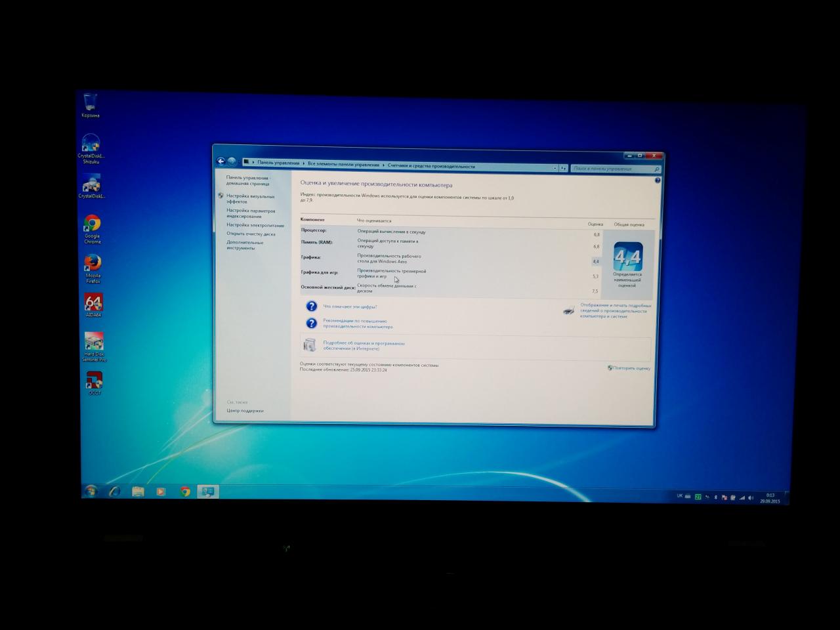This screenshot has height=630, width=840.
Task: Click the Windows Start button
Action: click(x=91, y=491)
